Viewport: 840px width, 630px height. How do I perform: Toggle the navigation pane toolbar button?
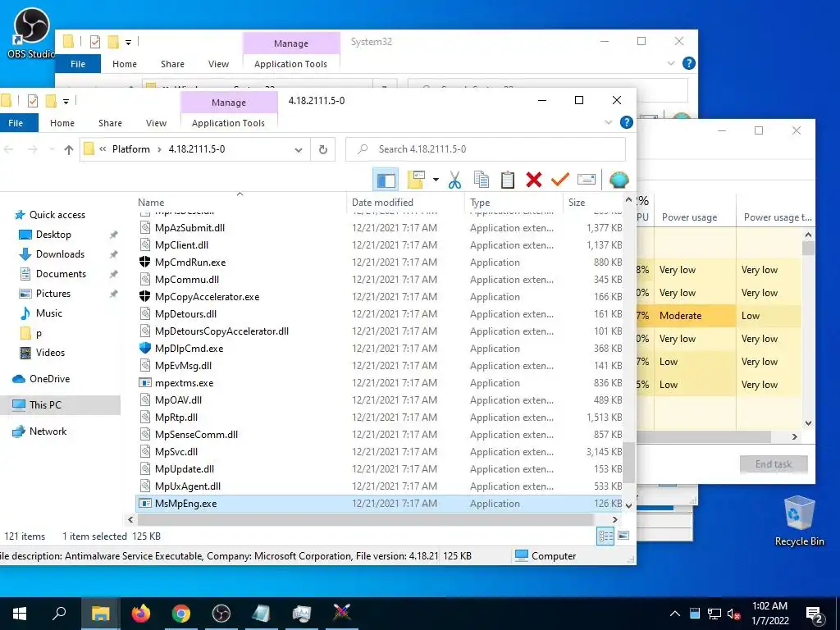pyautogui.click(x=386, y=180)
